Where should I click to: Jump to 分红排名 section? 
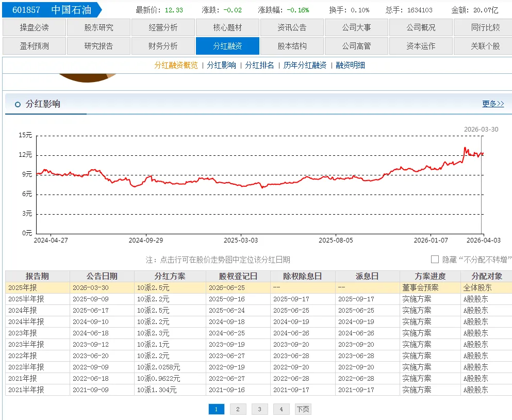click(x=259, y=65)
